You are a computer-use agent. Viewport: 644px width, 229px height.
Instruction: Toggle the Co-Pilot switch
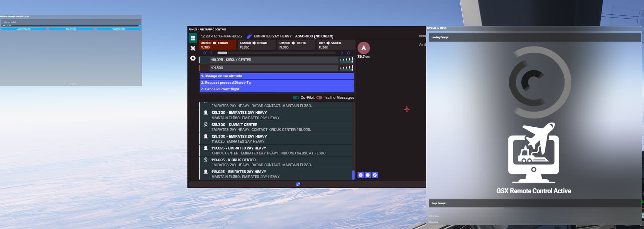[x=296, y=98]
